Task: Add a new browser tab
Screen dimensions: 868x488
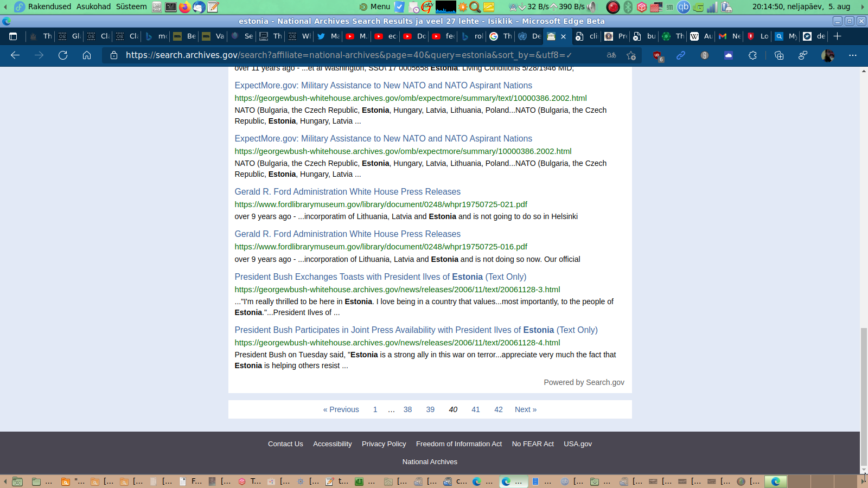Action: point(838,36)
